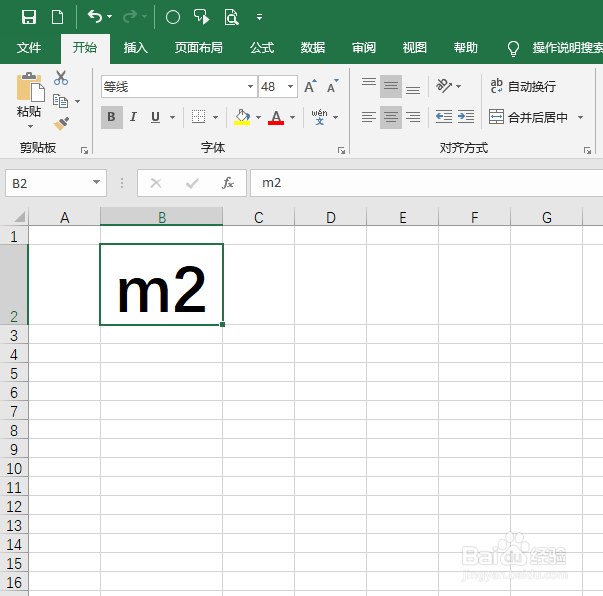Open the Alignment dialog launcher
Viewport: 603px width, 596px height.
coord(587,150)
